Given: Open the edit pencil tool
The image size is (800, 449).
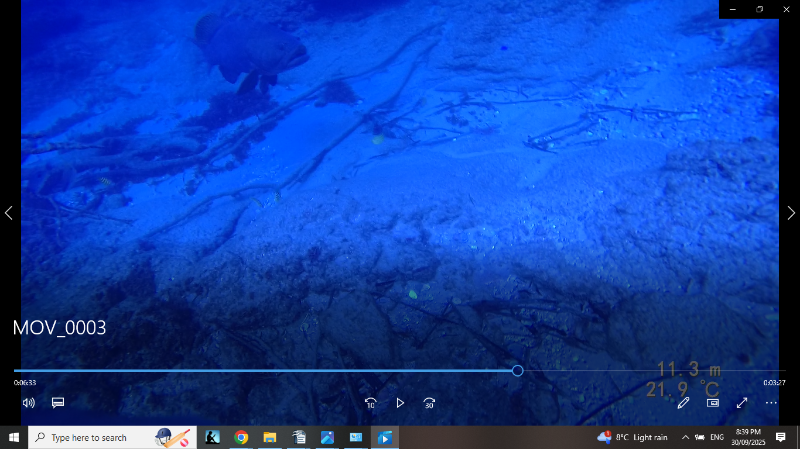Looking at the screenshot, I should (683, 403).
